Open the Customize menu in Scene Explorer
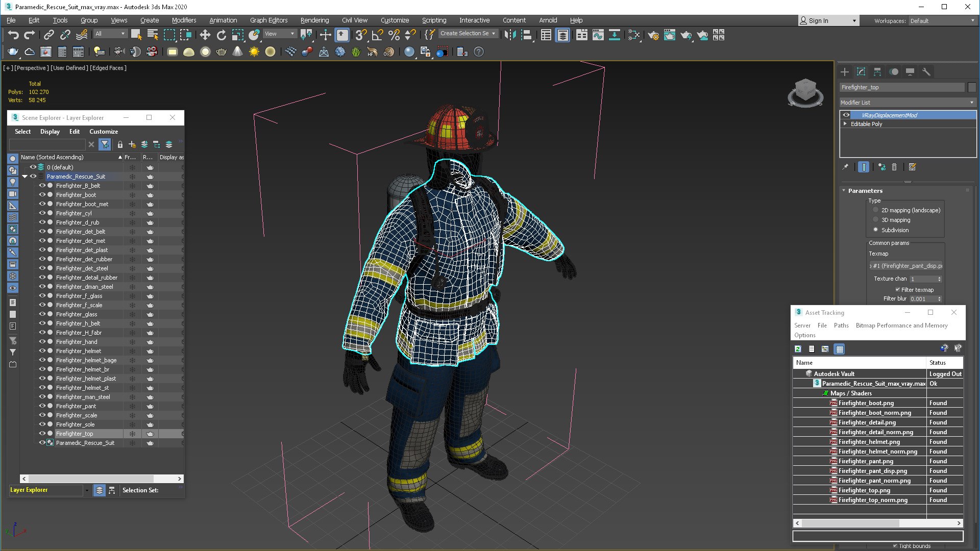Screen dimensions: 980x551 [104, 132]
